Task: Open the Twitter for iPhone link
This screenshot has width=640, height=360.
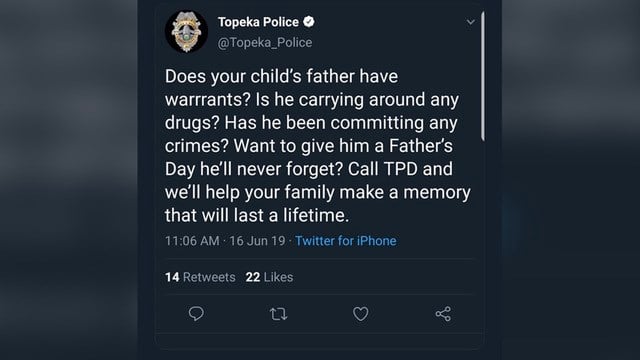Action: [346, 241]
